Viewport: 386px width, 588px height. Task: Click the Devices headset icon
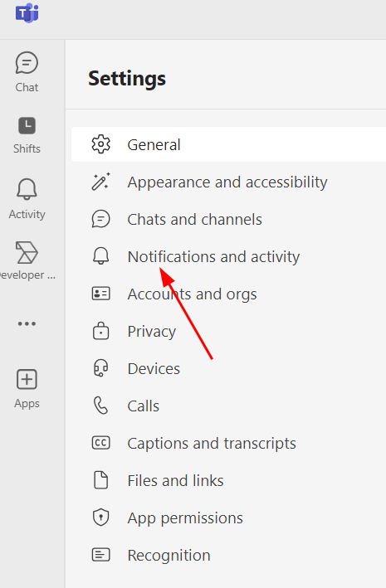coord(101,368)
